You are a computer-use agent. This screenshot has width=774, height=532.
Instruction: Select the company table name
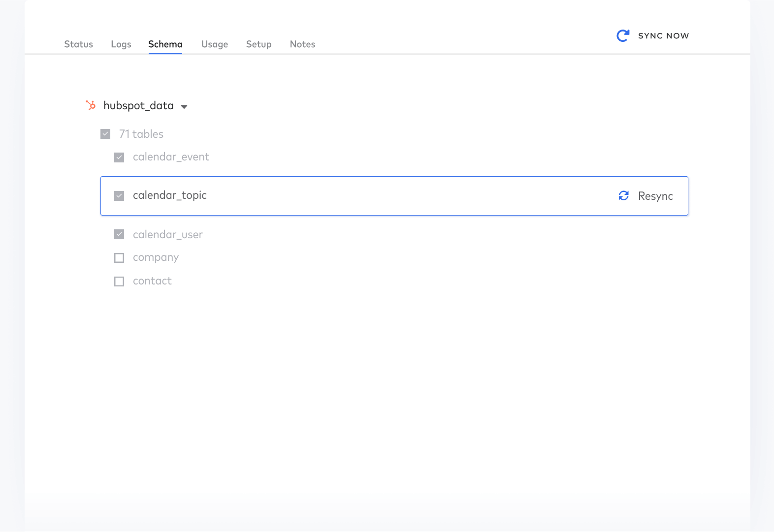tap(156, 257)
